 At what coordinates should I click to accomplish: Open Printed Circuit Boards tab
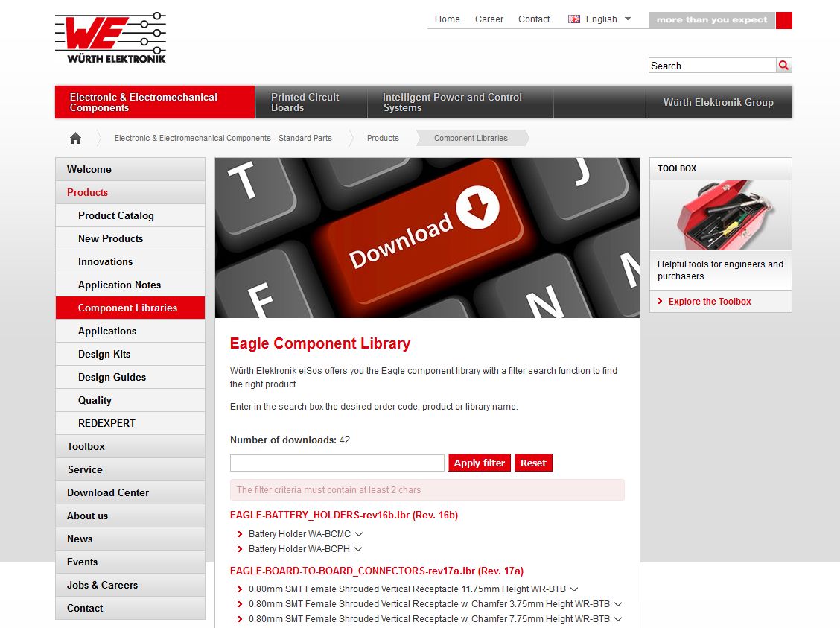[311, 102]
